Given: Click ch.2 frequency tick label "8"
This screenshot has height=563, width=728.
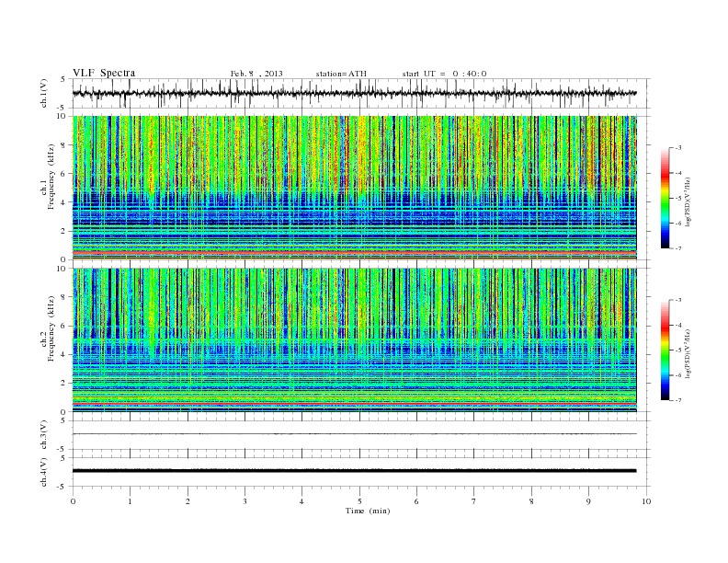Looking at the screenshot, I should pos(63,297).
